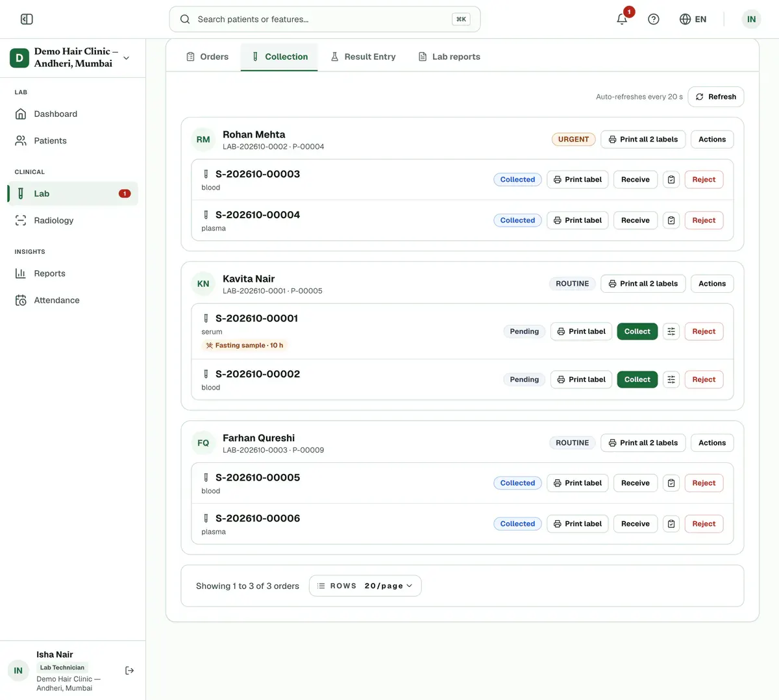
Task: Open Radiology in the sidebar
Action: click(x=73, y=221)
